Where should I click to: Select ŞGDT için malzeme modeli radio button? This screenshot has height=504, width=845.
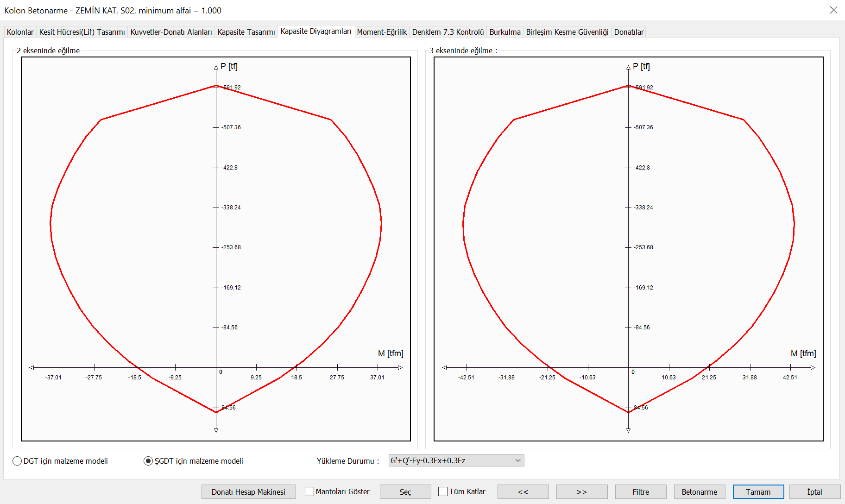point(148,461)
